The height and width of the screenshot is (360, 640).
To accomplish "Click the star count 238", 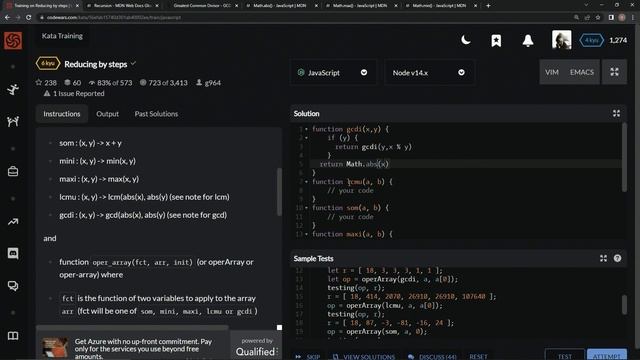I will tap(46, 83).
